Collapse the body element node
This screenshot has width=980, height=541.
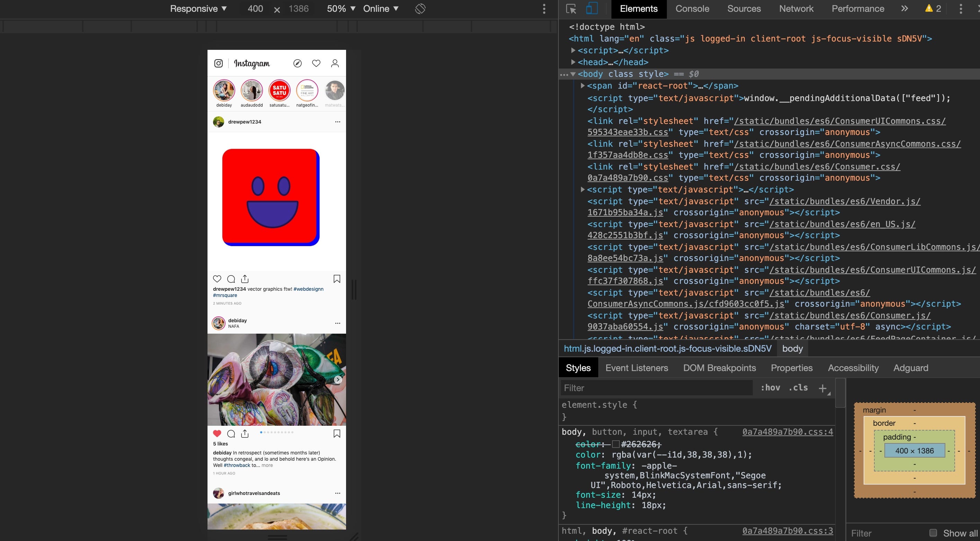(573, 74)
